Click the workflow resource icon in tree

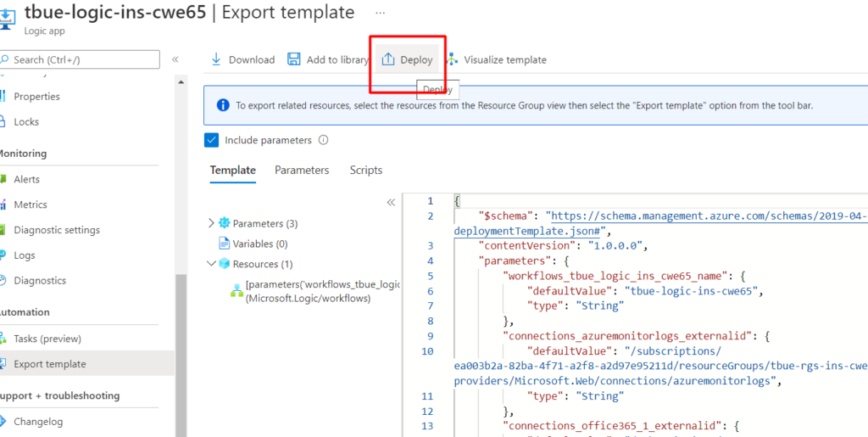tap(236, 290)
